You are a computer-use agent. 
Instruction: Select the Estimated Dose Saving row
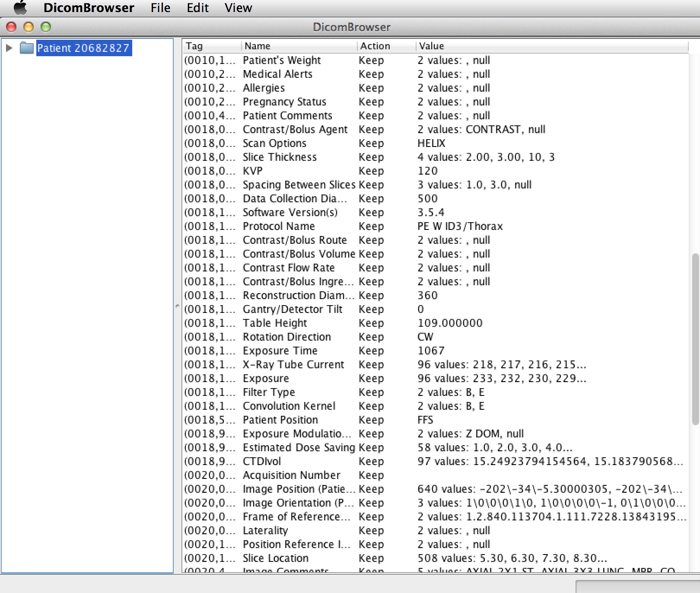436,447
